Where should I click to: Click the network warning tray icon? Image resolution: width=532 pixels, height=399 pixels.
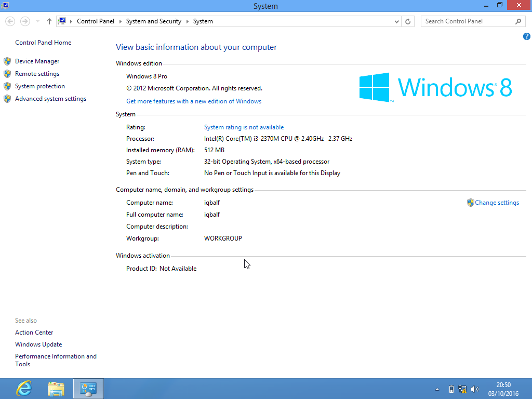pyautogui.click(x=462, y=389)
